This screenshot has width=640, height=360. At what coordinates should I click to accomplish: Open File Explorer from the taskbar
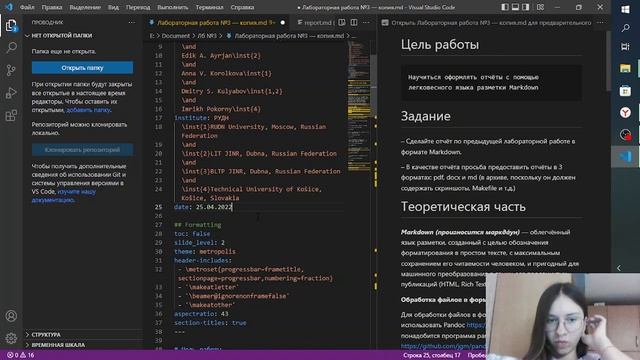click(625, 68)
